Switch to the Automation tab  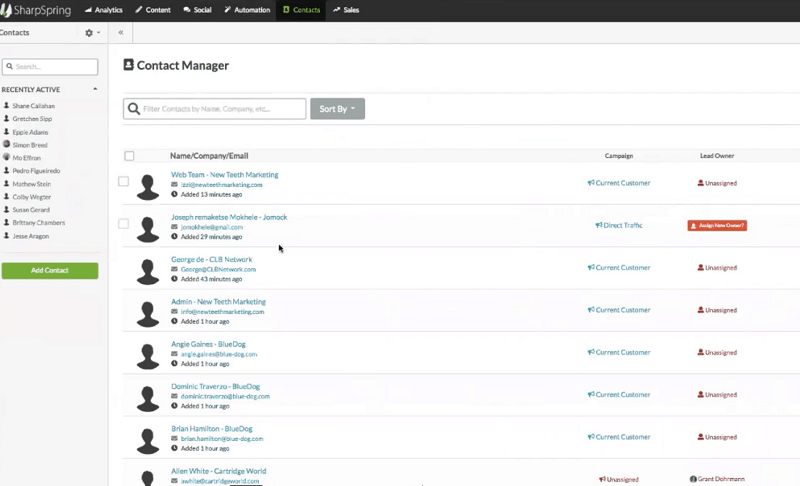tap(247, 10)
